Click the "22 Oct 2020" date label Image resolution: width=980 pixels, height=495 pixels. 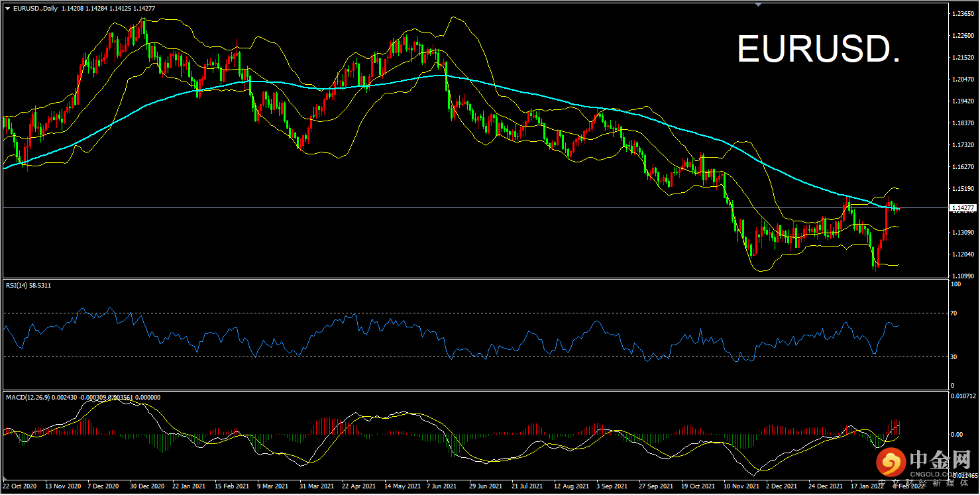20,486
